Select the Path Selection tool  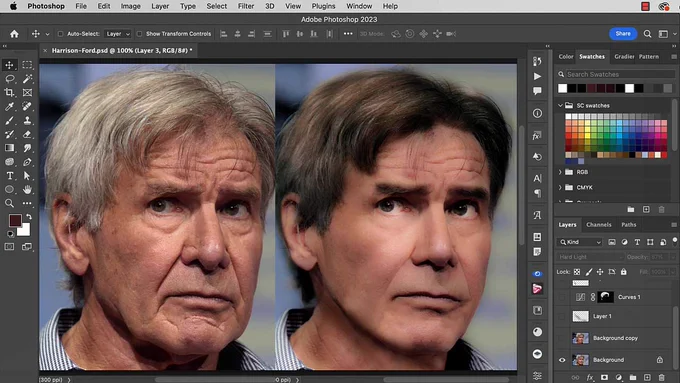point(27,176)
